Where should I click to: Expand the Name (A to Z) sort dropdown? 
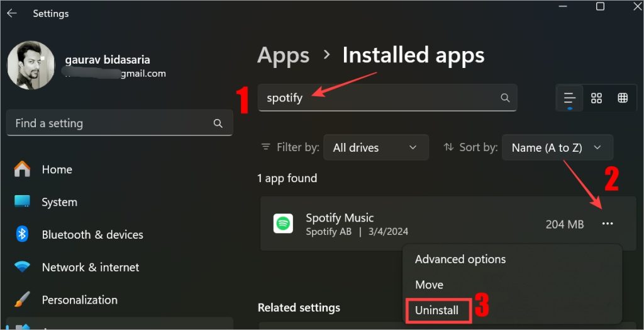tap(557, 147)
